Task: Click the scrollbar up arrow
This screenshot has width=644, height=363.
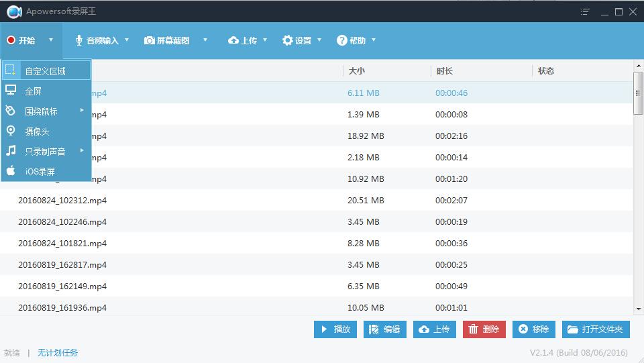Action: click(638, 66)
